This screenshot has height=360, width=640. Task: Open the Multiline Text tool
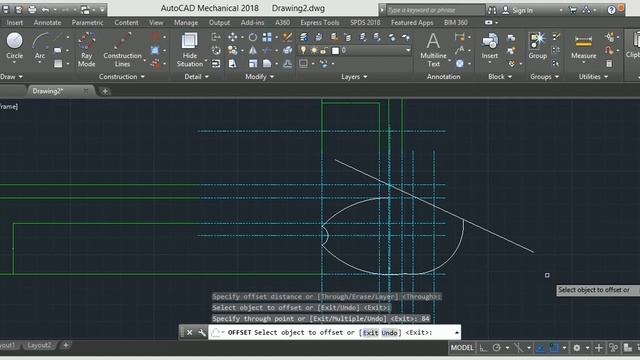coord(433,50)
